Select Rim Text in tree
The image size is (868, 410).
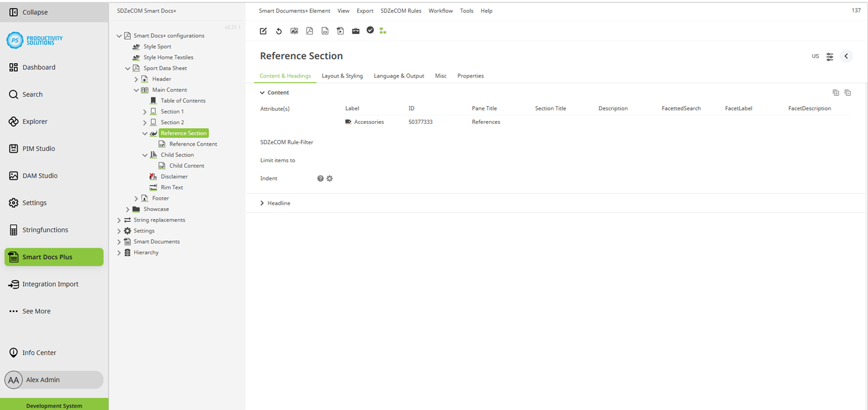pyautogui.click(x=172, y=188)
